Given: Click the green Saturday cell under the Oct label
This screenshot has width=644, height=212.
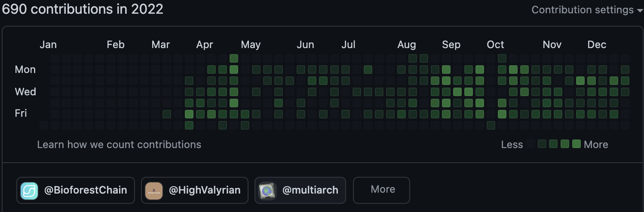Looking at the screenshot, I should (x=491, y=125).
